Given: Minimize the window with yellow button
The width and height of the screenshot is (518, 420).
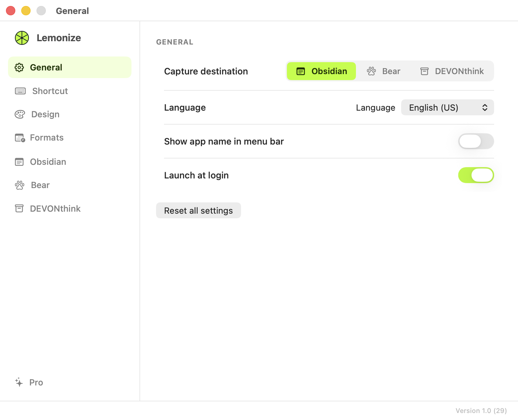Looking at the screenshot, I should [x=26, y=11].
